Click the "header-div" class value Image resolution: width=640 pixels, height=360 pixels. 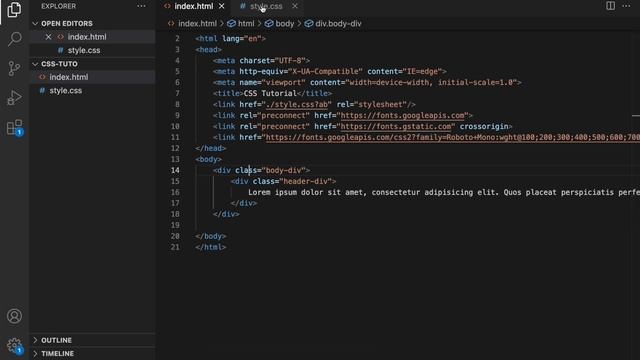(x=305, y=181)
